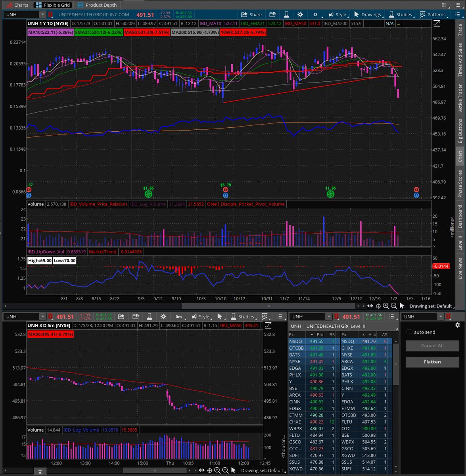Click the crosshair icon below main chart
This screenshot has height=476, width=466.
[378, 306]
